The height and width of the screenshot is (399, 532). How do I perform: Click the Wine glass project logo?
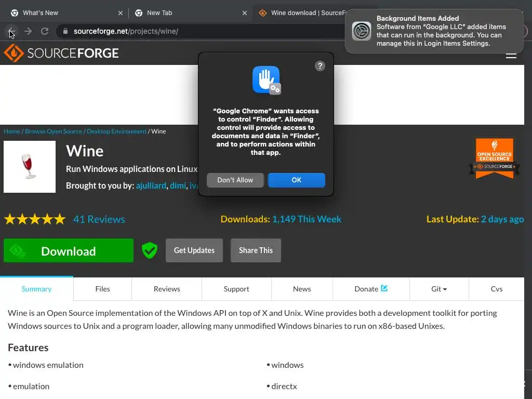30,167
